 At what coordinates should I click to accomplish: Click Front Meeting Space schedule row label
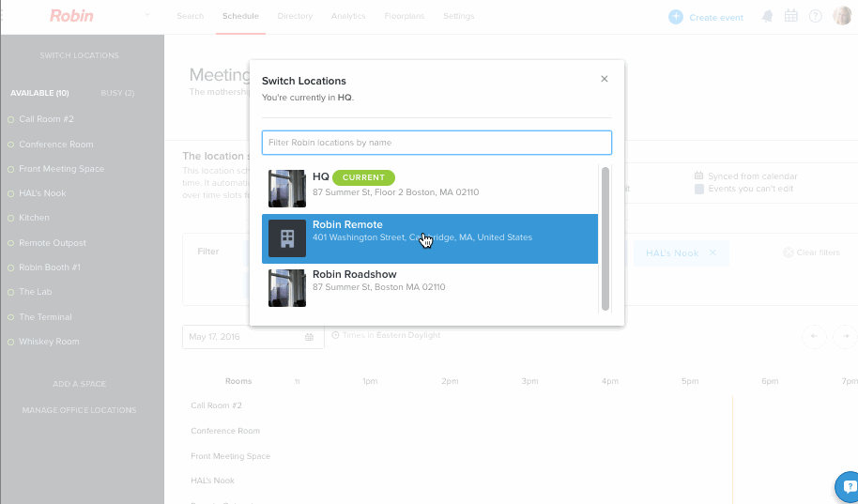click(230, 456)
